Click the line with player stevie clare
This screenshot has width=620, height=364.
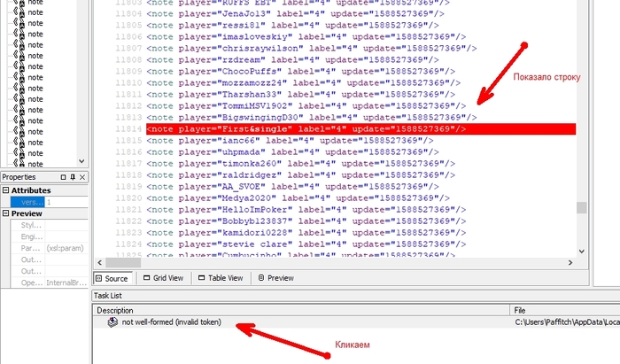[x=306, y=244]
